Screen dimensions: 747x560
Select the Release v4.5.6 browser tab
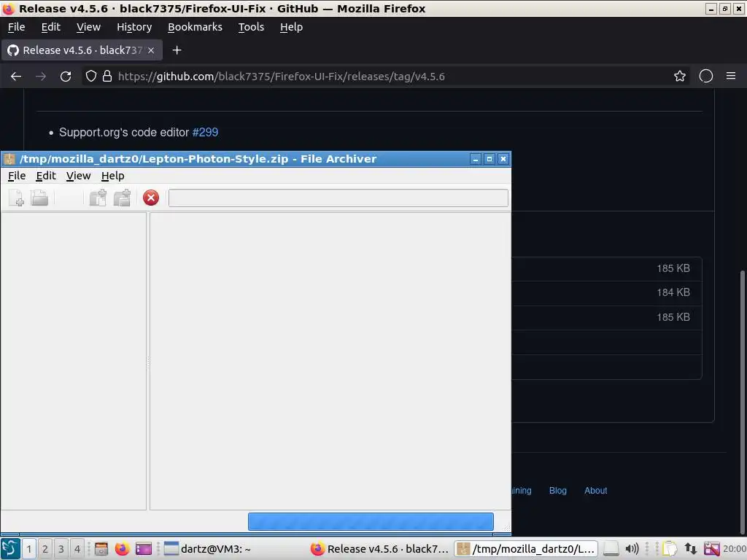pyautogui.click(x=82, y=50)
